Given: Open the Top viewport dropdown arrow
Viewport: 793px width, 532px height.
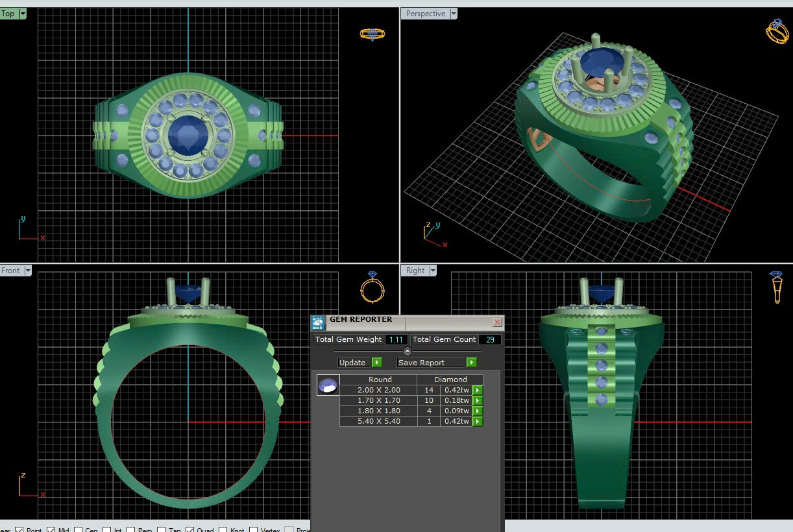Looking at the screenshot, I should pyautogui.click(x=23, y=14).
